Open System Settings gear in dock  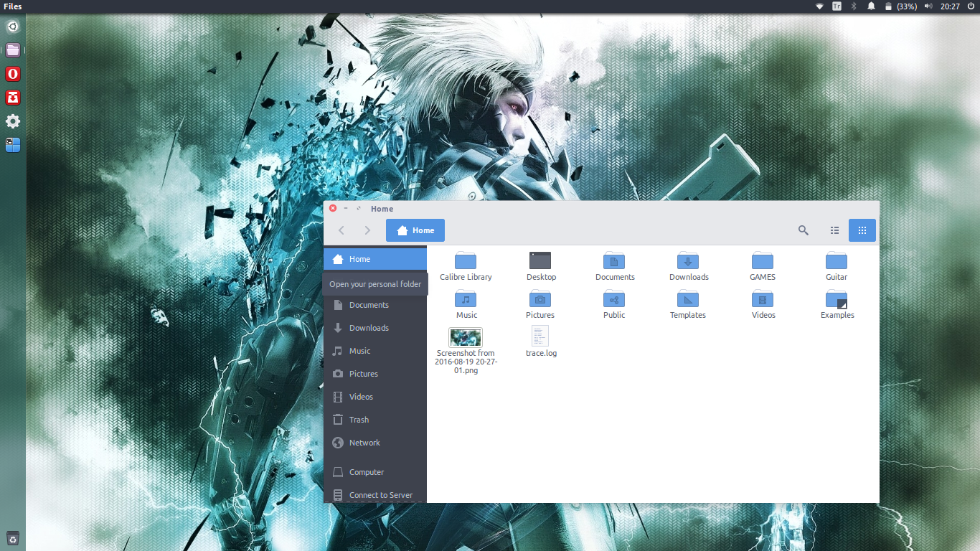pos(13,121)
